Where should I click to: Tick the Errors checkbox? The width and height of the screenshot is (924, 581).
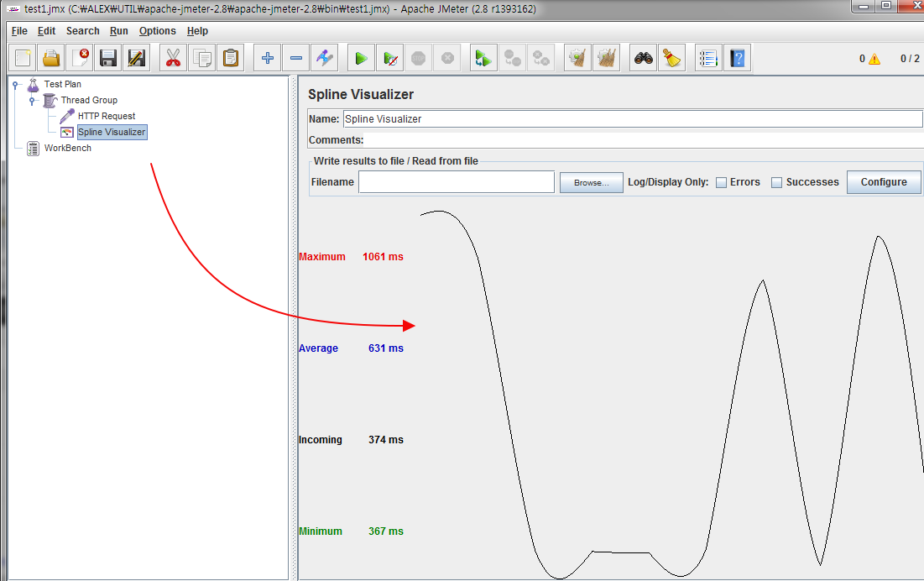(x=721, y=183)
